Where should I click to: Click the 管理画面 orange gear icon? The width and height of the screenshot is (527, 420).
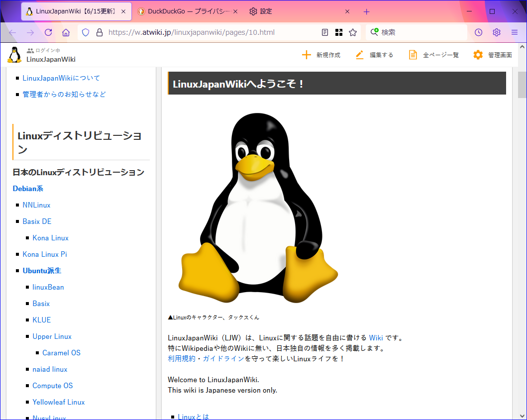(x=478, y=55)
